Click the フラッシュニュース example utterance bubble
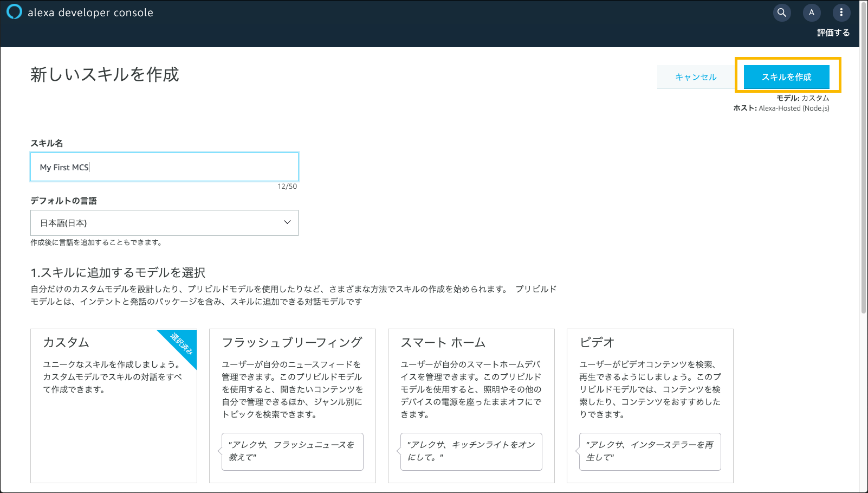Screen dimensions: 868x493 click(x=293, y=451)
